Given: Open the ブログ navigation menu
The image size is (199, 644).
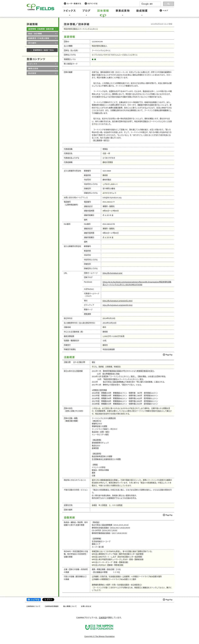Looking at the screenshot, I should [x=86, y=11].
